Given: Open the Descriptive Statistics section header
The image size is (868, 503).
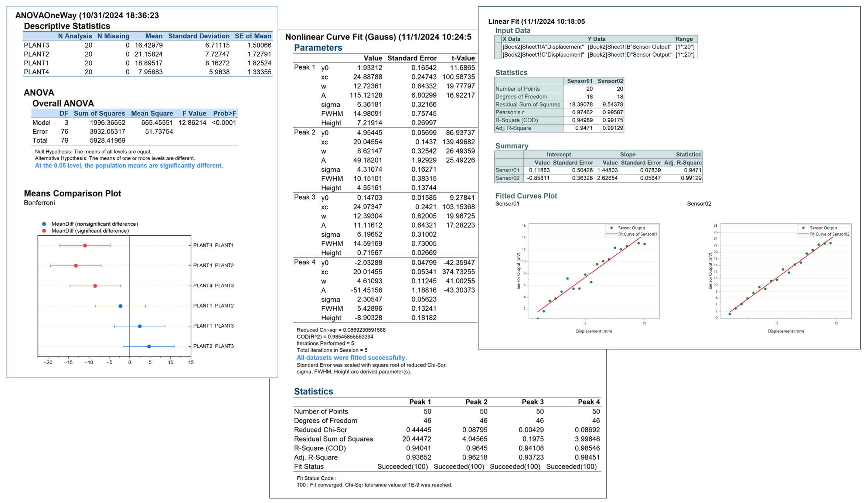Looking at the screenshot, I should pyautogui.click(x=67, y=26).
